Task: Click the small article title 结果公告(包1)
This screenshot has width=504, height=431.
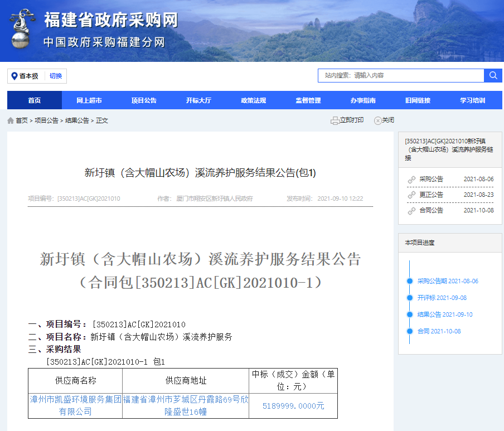Action: 200,173
